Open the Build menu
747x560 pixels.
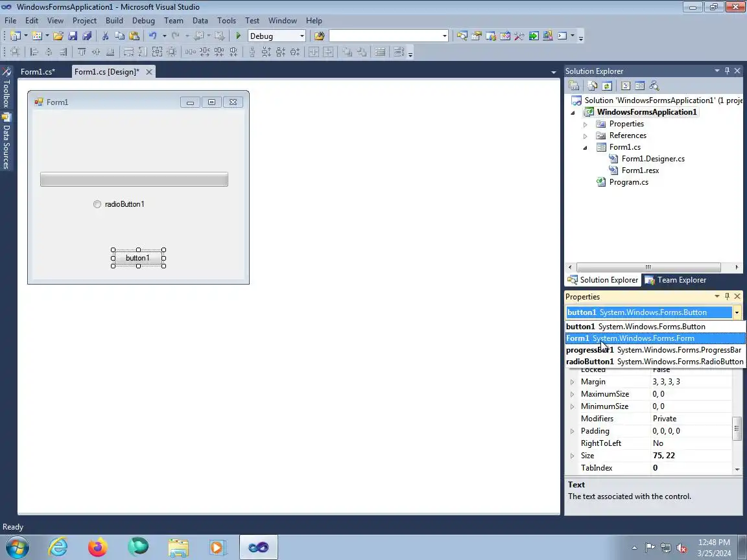[114, 21]
